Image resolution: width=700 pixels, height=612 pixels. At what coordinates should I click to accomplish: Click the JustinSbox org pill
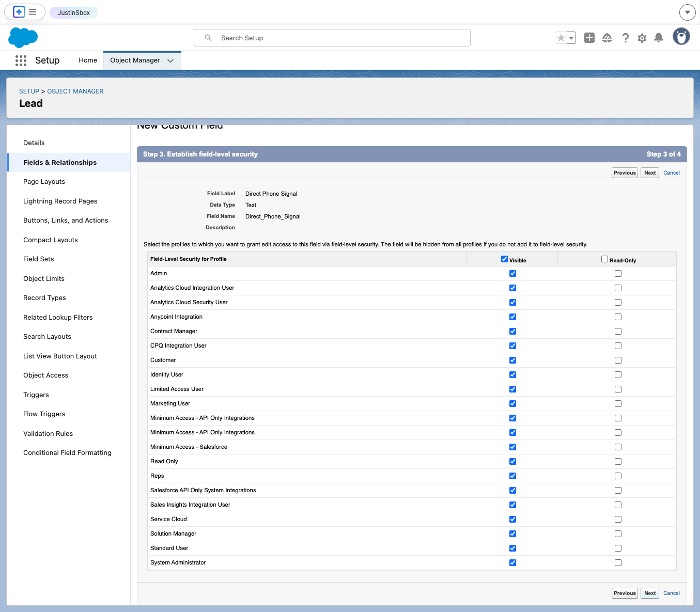[74, 12]
